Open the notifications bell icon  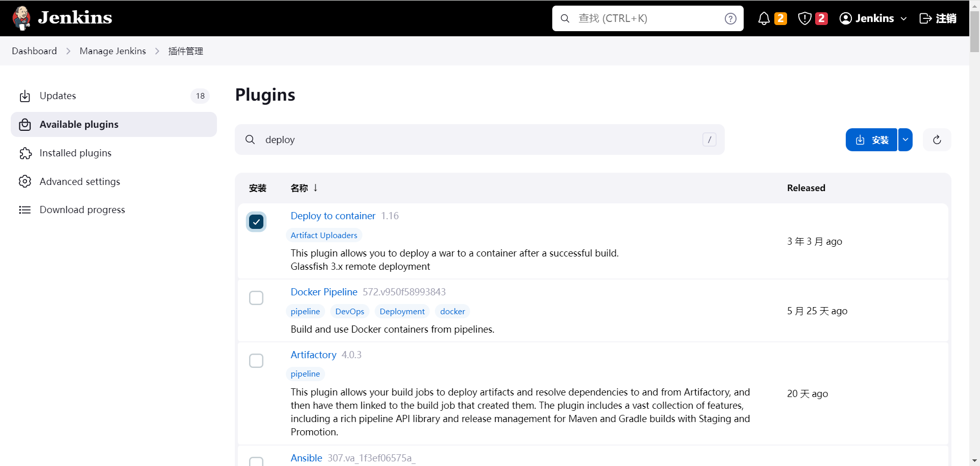pyautogui.click(x=764, y=18)
